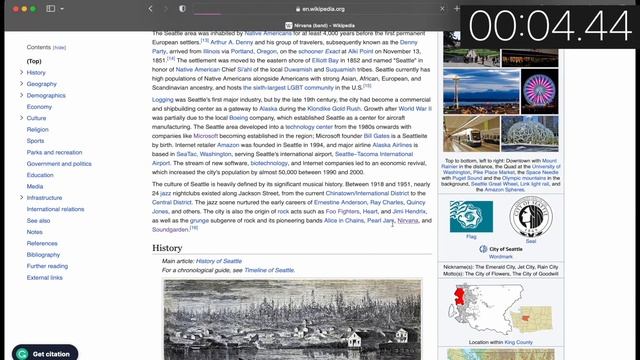Open the Amazon Spheres photo
This screenshot has height=360, width=640.
(529, 133)
